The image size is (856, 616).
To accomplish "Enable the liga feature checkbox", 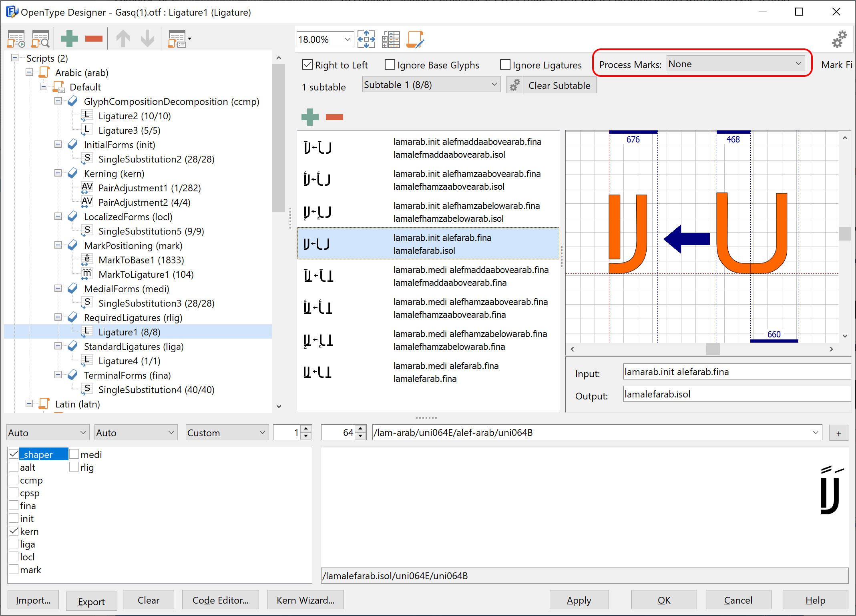I will [14, 544].
